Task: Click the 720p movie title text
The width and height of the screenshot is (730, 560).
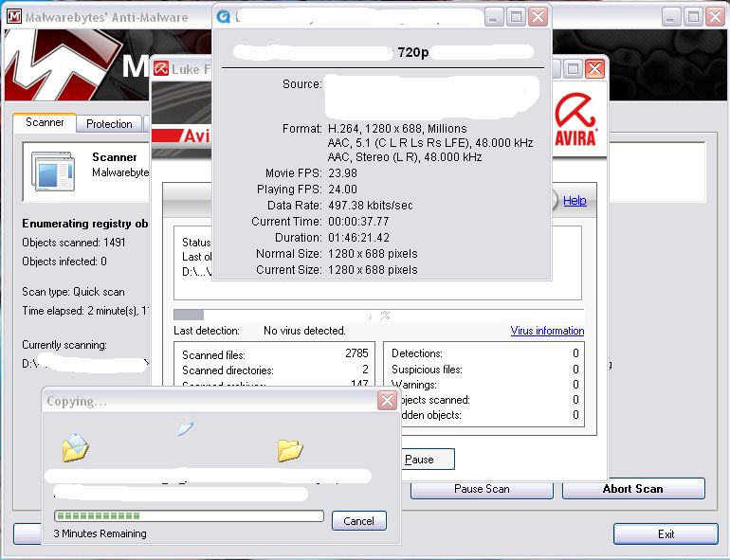Action: pos(413,52)
